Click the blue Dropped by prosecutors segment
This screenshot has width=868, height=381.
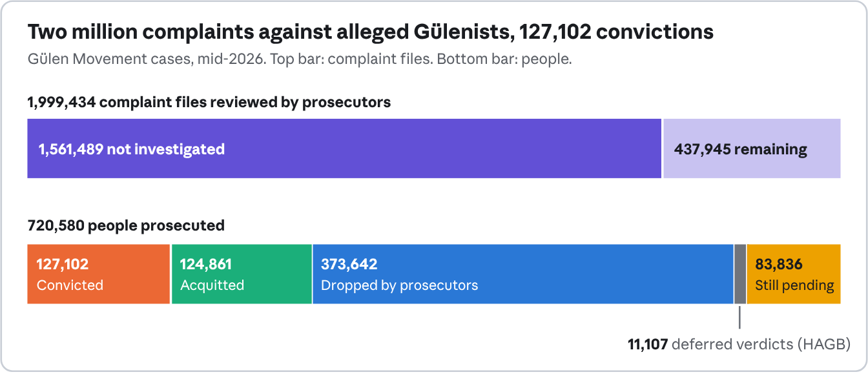tap(523, 274)
